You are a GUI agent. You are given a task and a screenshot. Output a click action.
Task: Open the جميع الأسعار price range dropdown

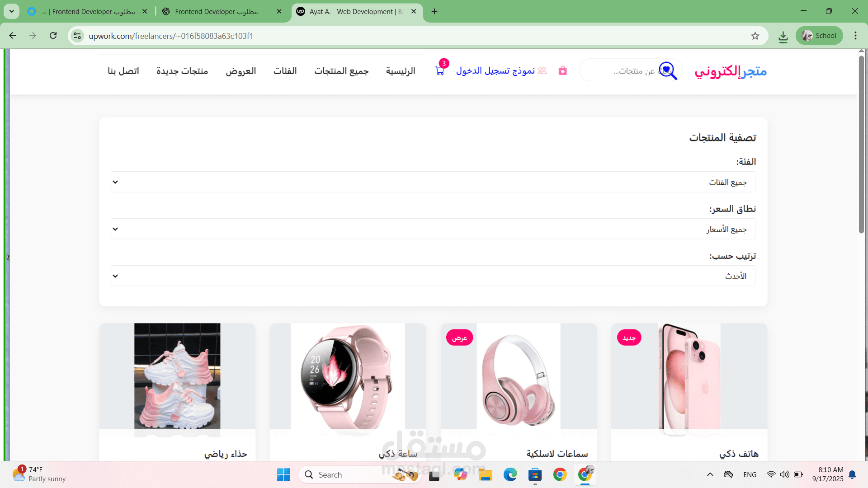[x=433, y=229]
